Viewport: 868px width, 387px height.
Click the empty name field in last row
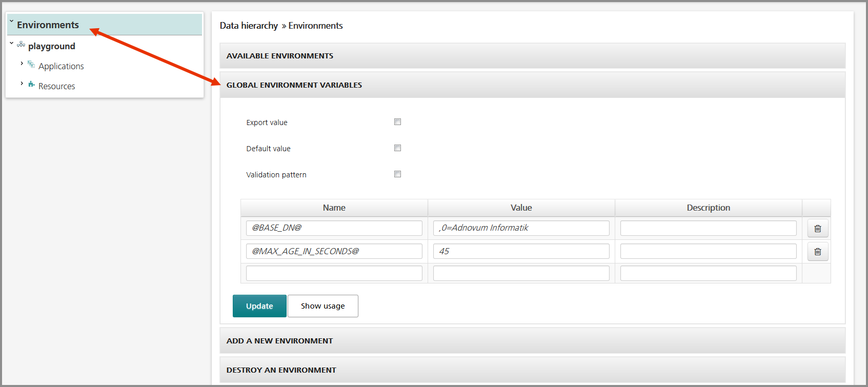click(334, 273)
